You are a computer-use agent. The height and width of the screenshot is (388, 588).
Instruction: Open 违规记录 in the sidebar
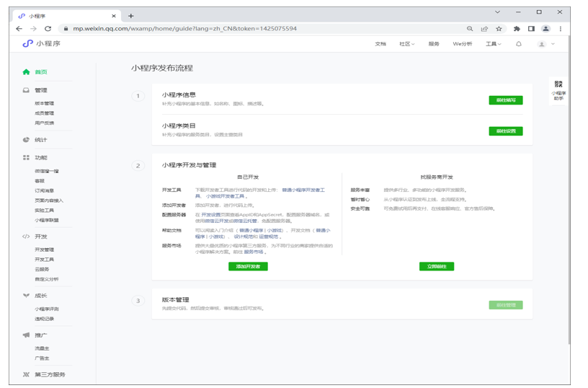[44, 319]
